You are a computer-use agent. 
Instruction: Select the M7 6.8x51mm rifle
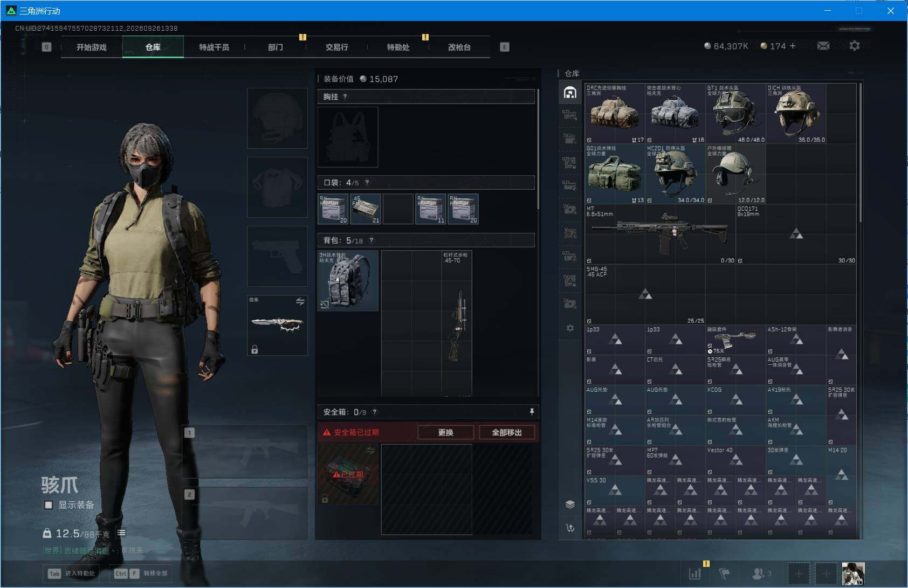(661, 234)
